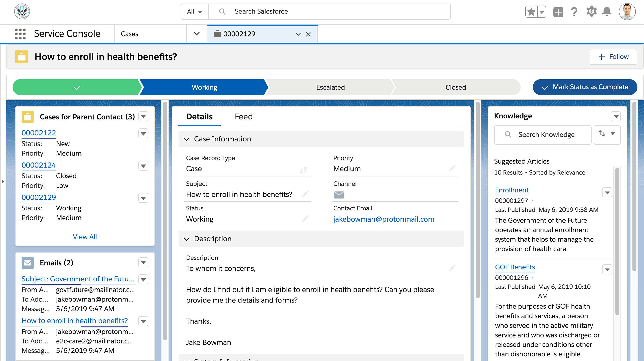644x361 pixels.
Task: Open actions dropdown for GOF Benefits article
Action: 607,270
